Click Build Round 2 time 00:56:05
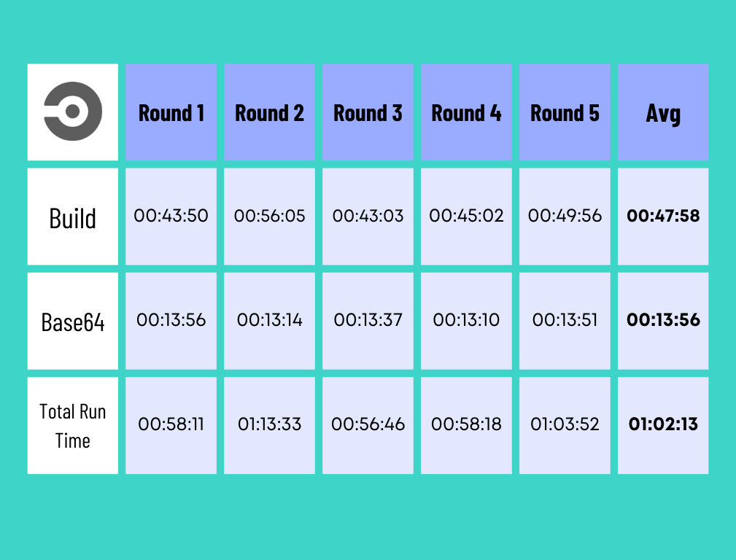736x560 pixels. pos(270,216)
